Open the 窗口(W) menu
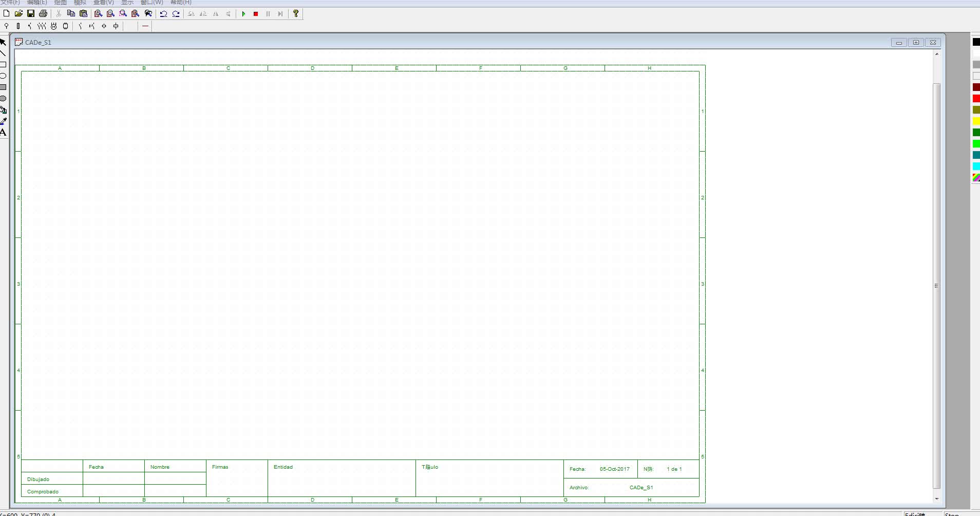 click(x=152, y=3)
